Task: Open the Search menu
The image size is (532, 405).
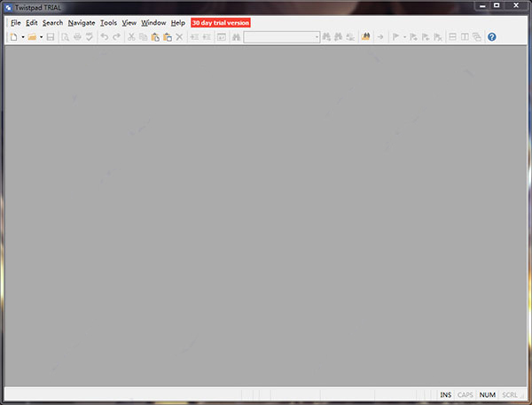Action: 52,23
